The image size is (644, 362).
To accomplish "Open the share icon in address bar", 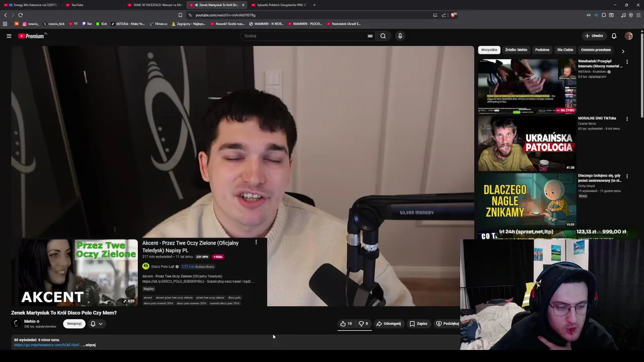I will coord(444,15).
